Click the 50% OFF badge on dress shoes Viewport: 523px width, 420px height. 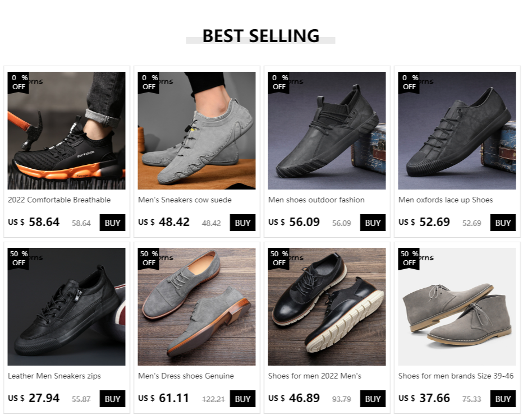click(x=149, y=258)
